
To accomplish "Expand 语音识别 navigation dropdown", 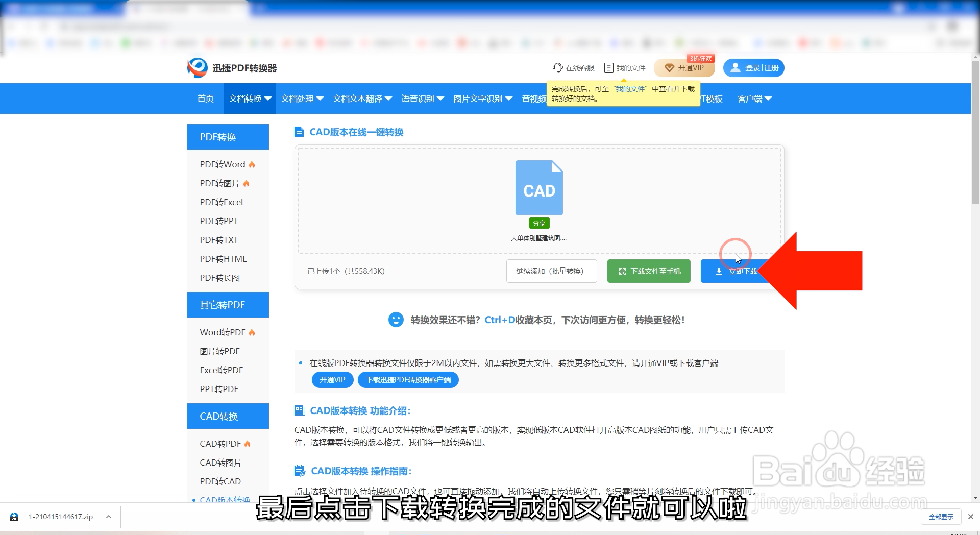I will (423, 99).
